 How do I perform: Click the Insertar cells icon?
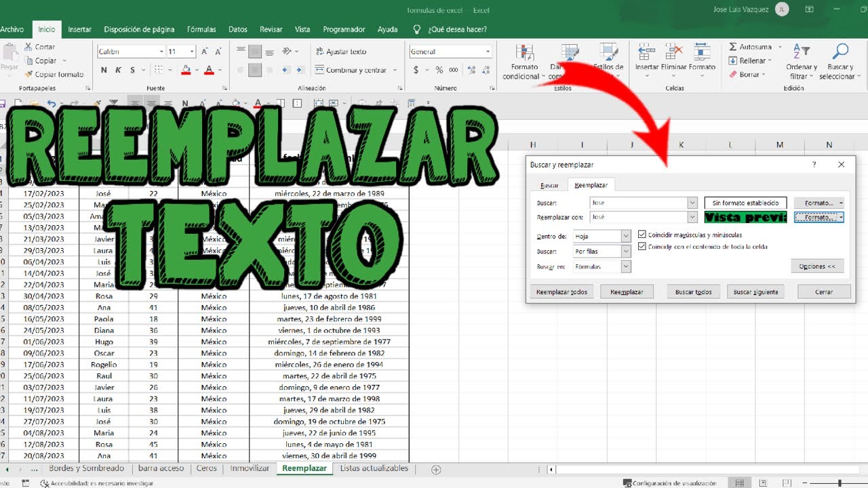(647, 53)
